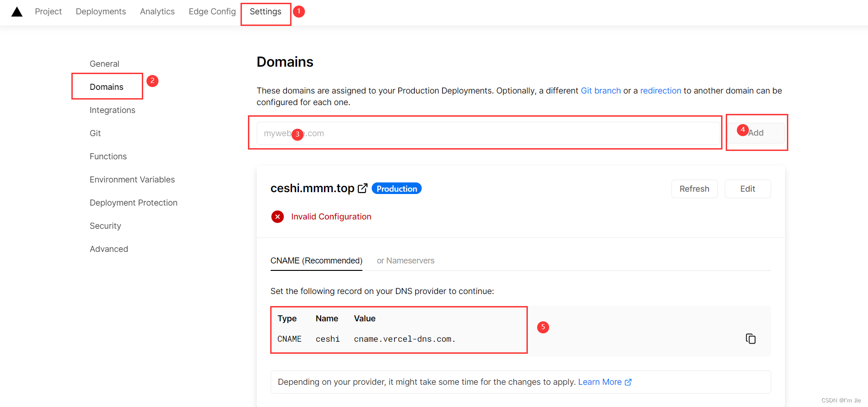Select the Settings tab
The image size is (868, 407).
[x=266, y=12]
